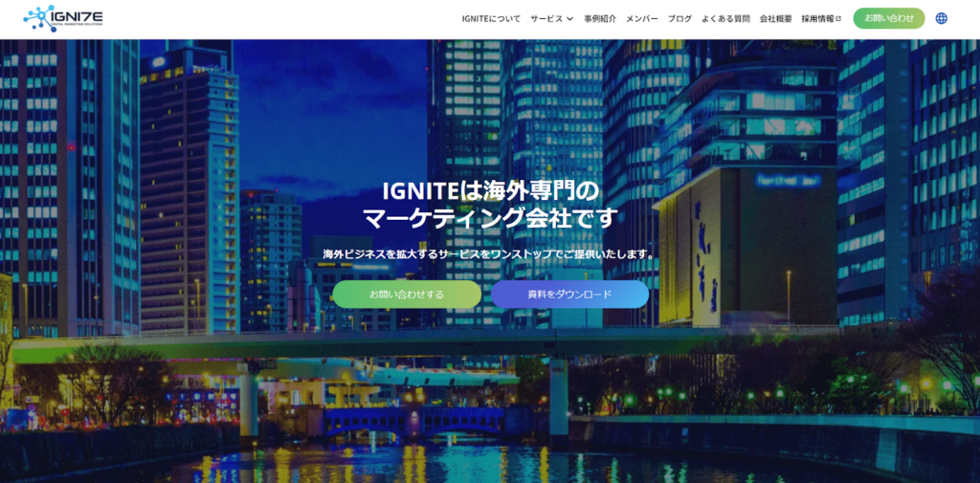Click the text マーケティング会社です
The width and height of the screenshot is (980, 483).
[491, 219]
